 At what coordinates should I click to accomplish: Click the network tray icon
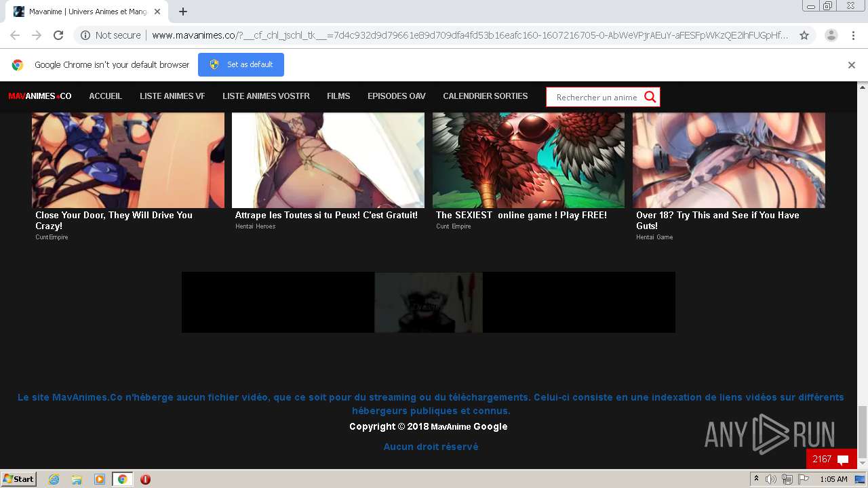coord(787,479)
